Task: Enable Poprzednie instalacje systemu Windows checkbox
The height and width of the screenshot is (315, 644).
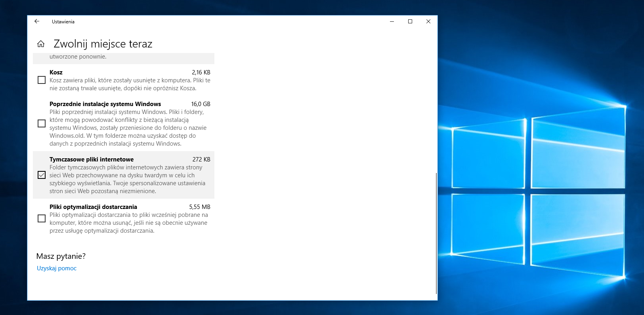Action: click(x=42, y=123)
